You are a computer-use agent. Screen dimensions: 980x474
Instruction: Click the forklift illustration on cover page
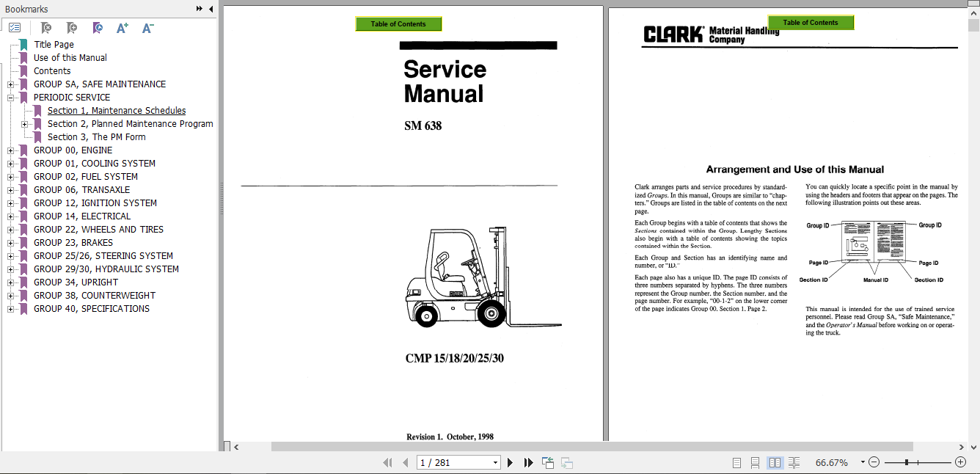484,277
